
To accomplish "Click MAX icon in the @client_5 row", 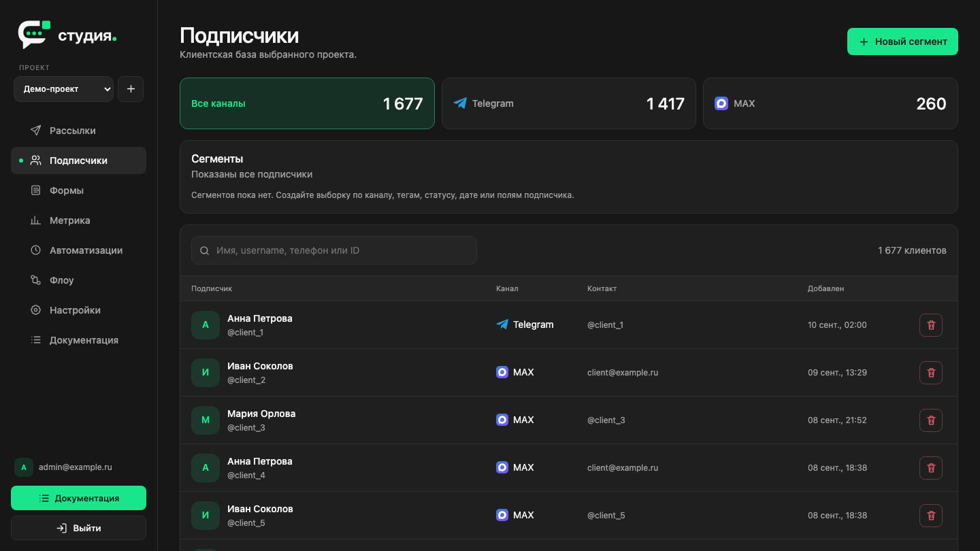I will pos(502,515).
